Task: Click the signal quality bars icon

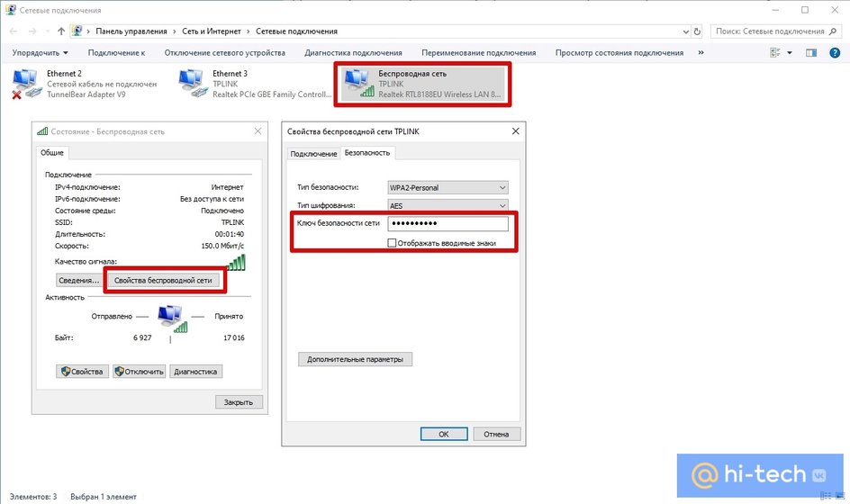Action: point(236,263)
